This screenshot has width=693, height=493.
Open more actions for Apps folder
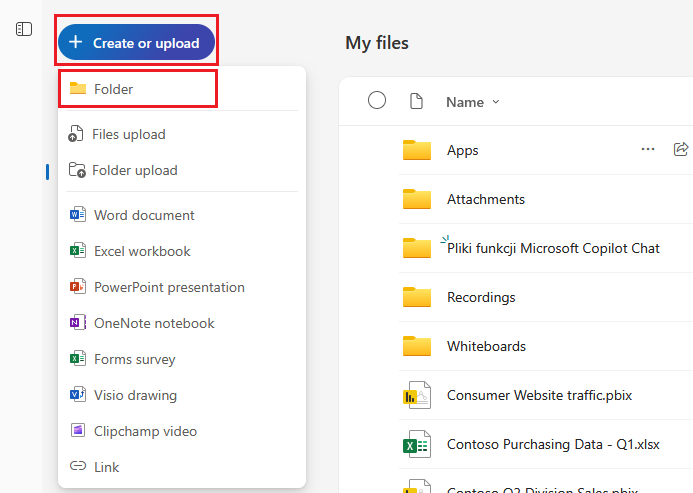(x=648, y=149)
